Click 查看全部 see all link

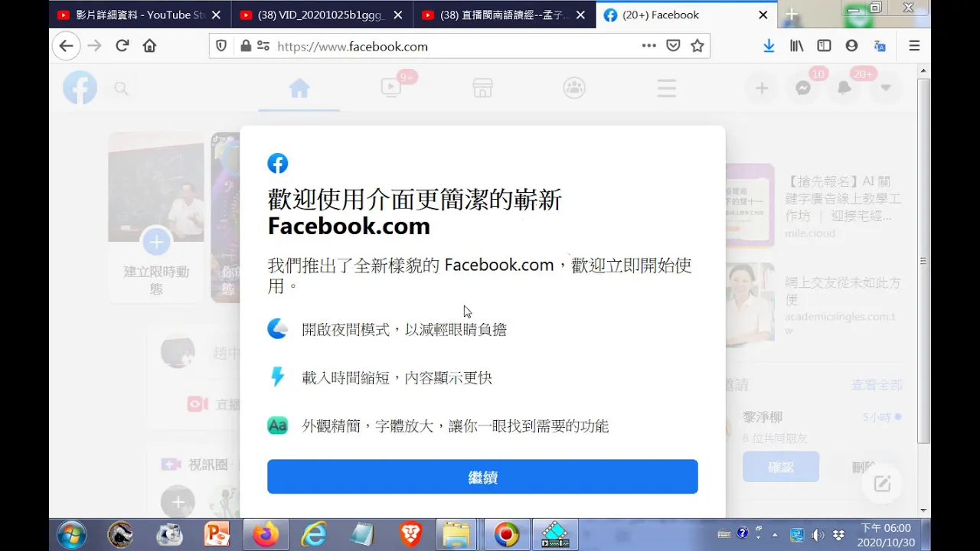pyautogui.click(x=877, y=385)
